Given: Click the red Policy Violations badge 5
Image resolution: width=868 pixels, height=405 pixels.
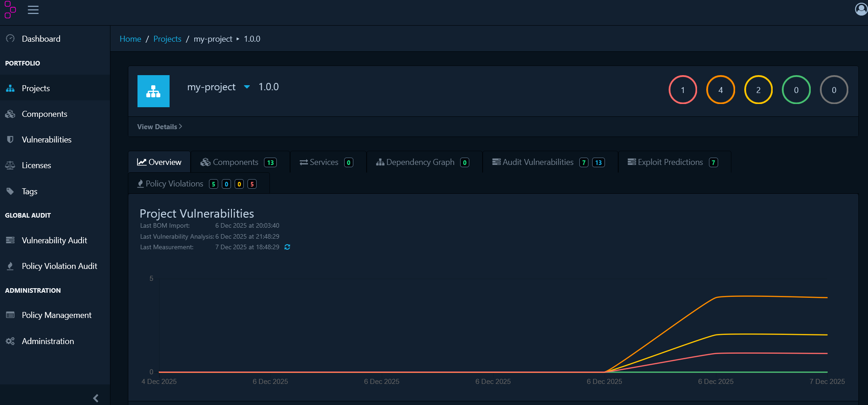Looking at the screenshot, I should click(x=252, y=184).
